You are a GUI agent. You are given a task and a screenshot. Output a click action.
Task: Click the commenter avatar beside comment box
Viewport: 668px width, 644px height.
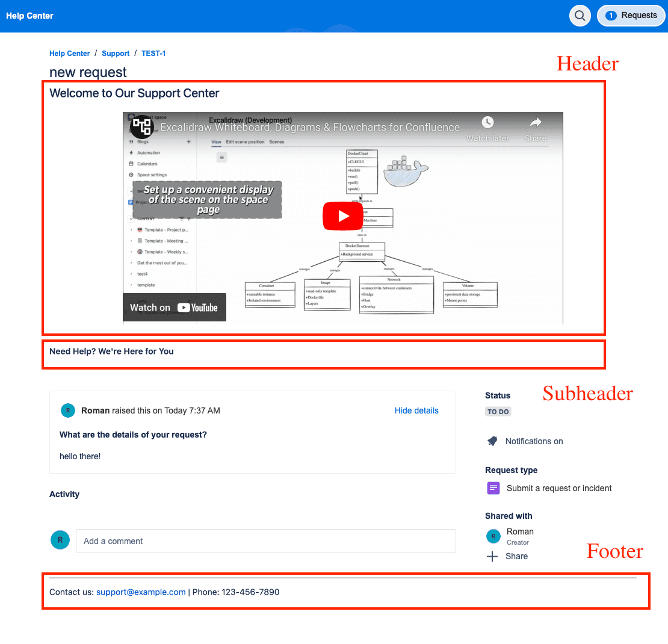(60, 540)
